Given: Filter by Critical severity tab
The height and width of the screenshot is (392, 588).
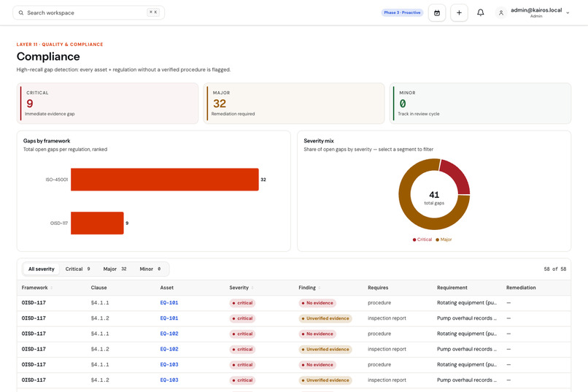Looking at the screenshot, I should click(x=77, y=269).
